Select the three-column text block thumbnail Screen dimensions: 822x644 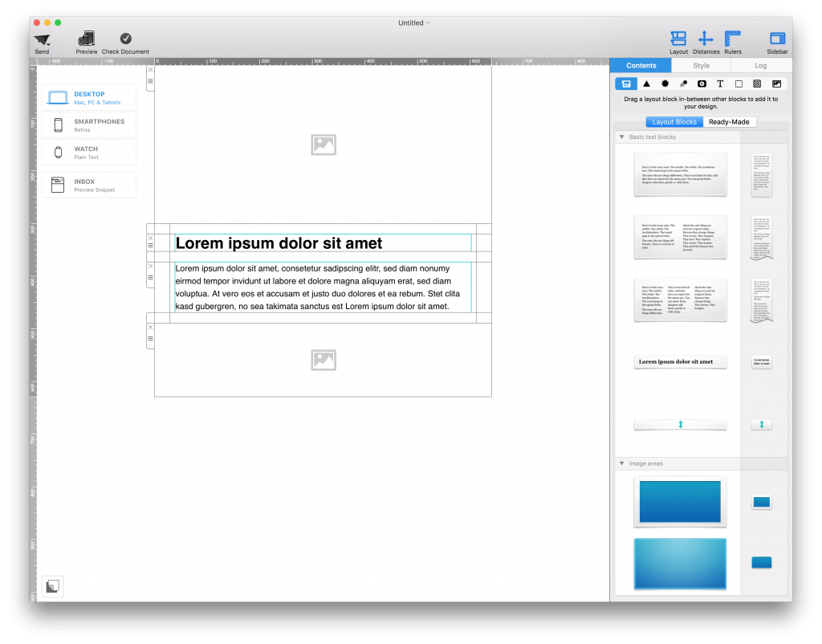coord(680,300)
